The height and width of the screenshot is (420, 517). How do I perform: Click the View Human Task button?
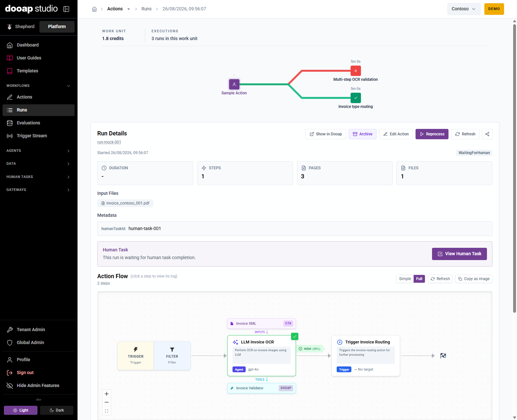[459, 254]
